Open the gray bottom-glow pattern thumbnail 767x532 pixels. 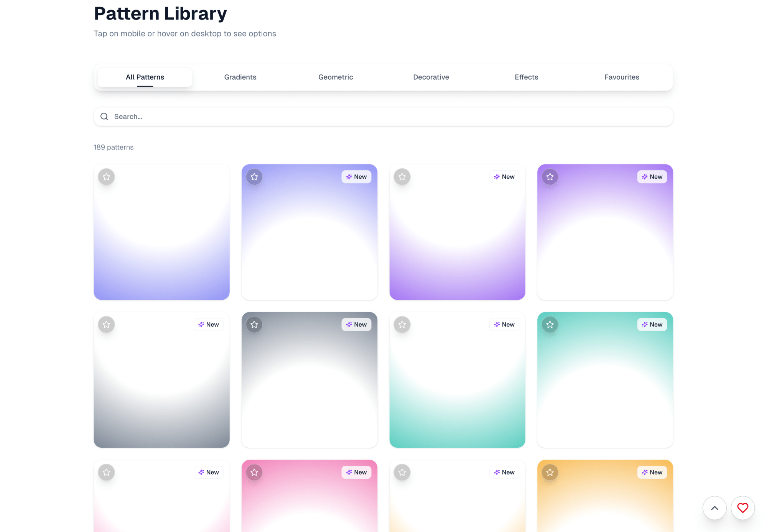point(162,380)
